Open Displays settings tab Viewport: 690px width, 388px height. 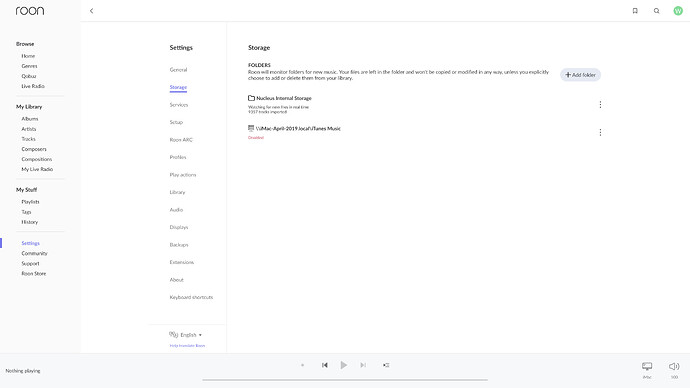(x=179, y=227)
